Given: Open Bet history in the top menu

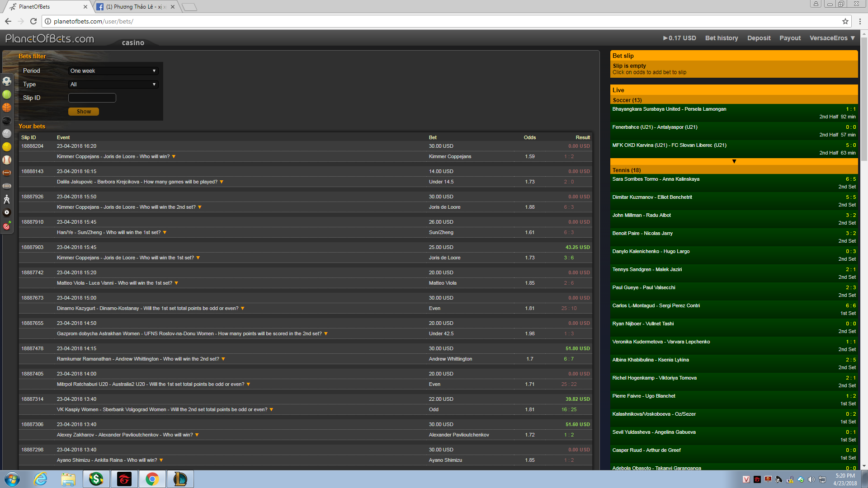Looking at the screenshot, I should (x=722, y=38).
